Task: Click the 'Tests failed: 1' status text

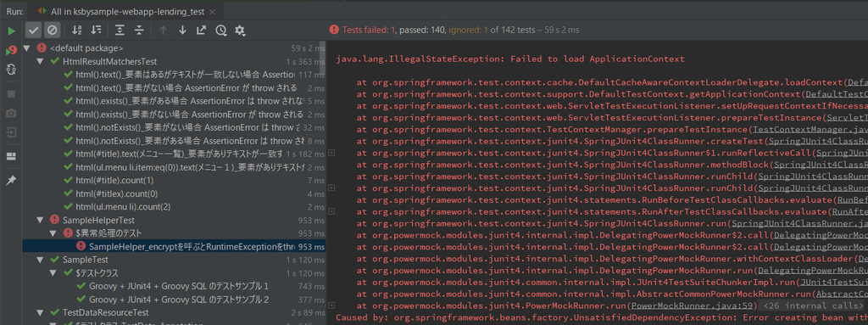Action: pyautogui.click(x=369, y=30)
